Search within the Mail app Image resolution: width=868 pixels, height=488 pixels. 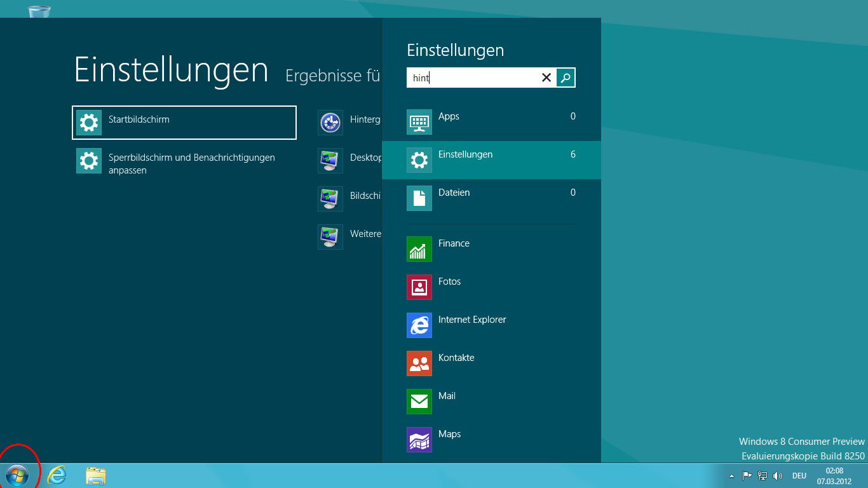tap(491, 402)
